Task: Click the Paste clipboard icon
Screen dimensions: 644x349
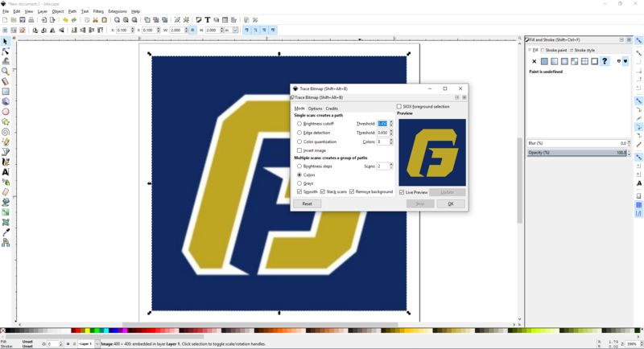Action: [105, 19]
